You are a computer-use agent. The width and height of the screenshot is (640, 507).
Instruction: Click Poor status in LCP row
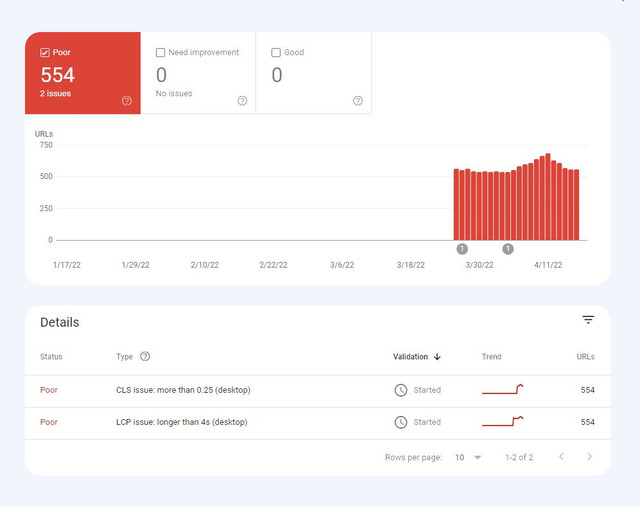pyautogui.click(x=49, y=422)
